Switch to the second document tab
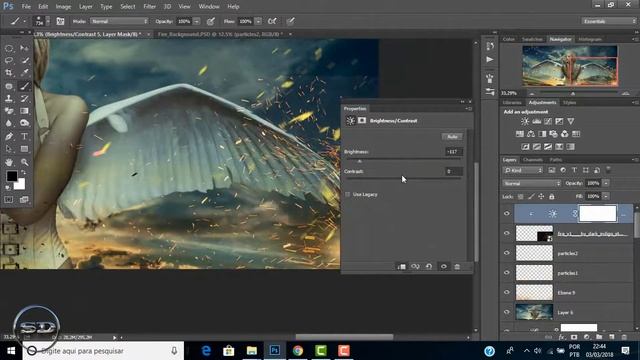640x360 pixels. [x=220, y=34]
